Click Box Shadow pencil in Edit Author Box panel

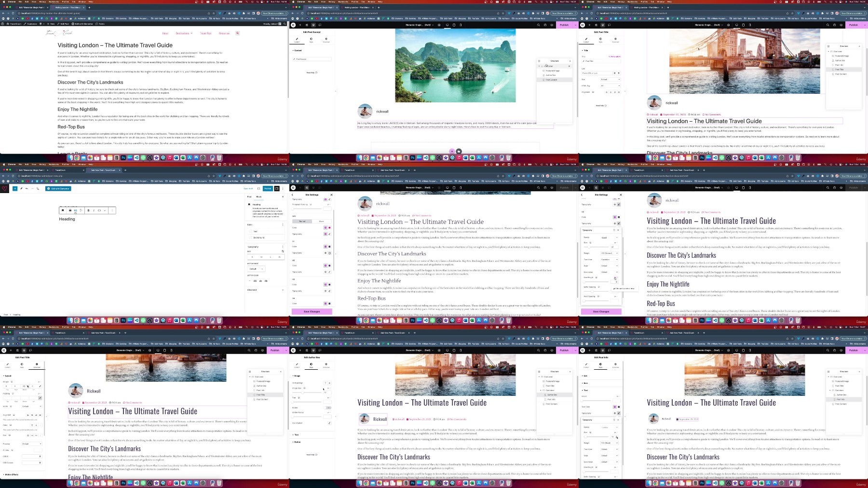click(329, 423)
